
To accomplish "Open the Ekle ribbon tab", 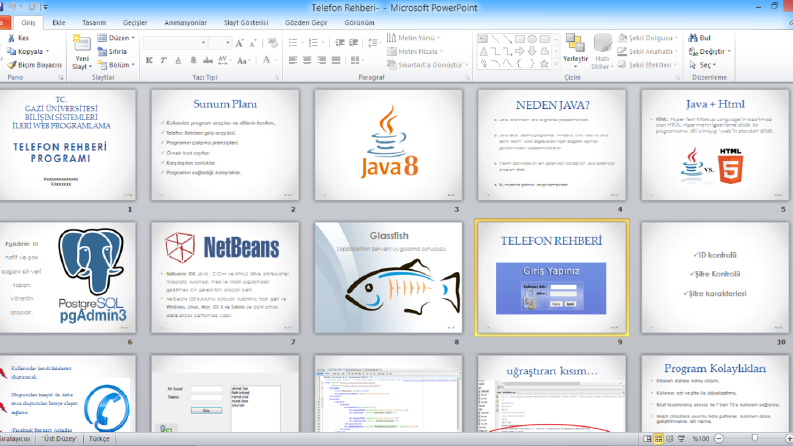I will click(59, 23).
